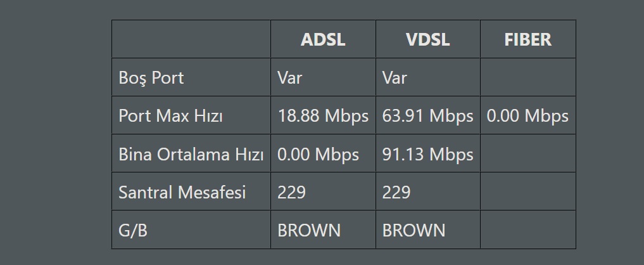Click the Bina Ortalama Hızı label
Screen dimensions: 644x265
191,154
